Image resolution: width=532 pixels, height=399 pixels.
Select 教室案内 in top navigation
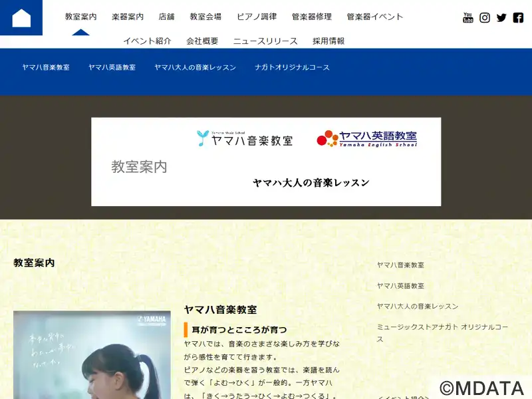80,17
